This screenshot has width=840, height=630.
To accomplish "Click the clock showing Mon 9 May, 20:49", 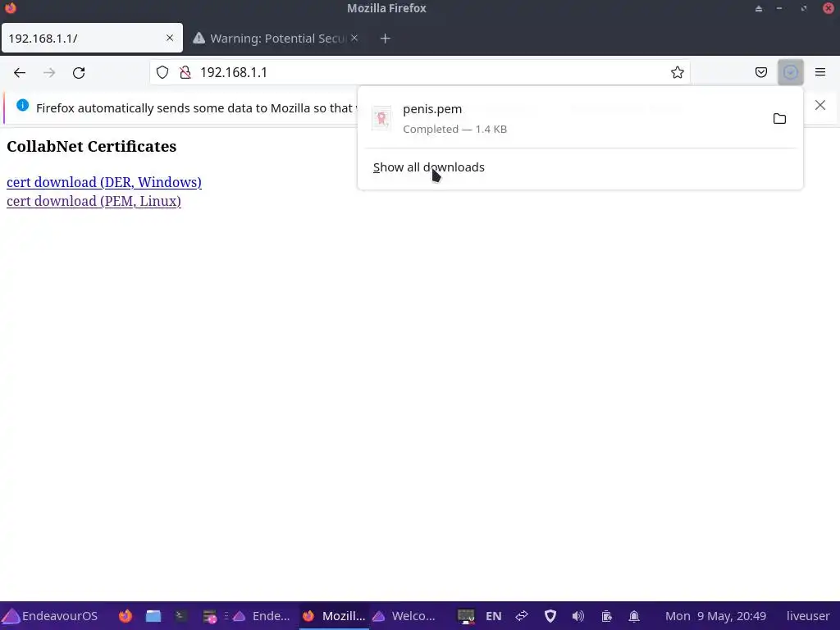I will pyautogui.click(x=715, y=616).
